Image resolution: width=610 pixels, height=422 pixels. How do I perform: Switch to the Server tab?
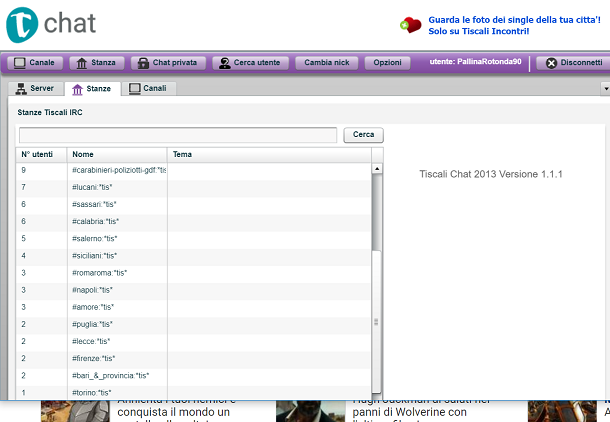(x=35, y=88)
